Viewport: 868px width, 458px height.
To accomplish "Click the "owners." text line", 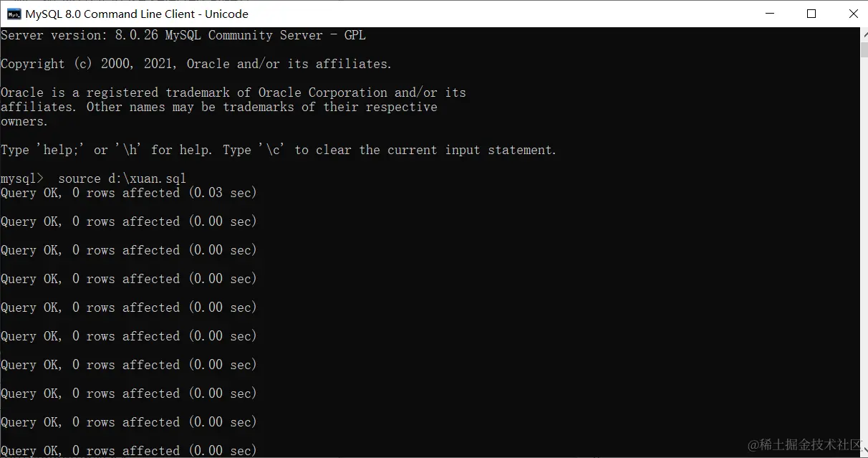I will [x=24, y=121].
